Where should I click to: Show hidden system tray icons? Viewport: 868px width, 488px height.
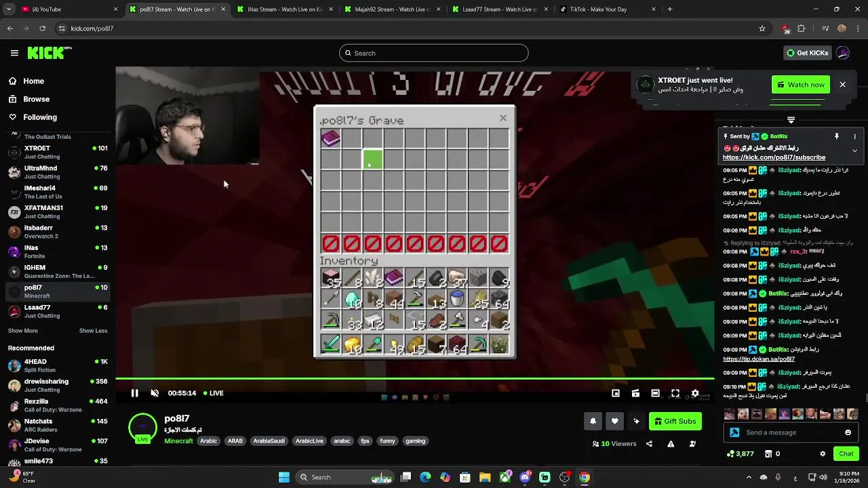[x=749, y=477]
